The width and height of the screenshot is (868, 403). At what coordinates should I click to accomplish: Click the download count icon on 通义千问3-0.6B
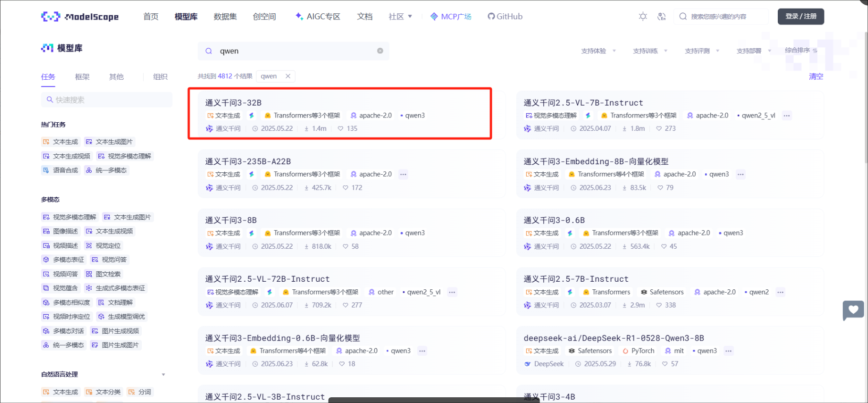pyautogui.click(x=625, y=246)
